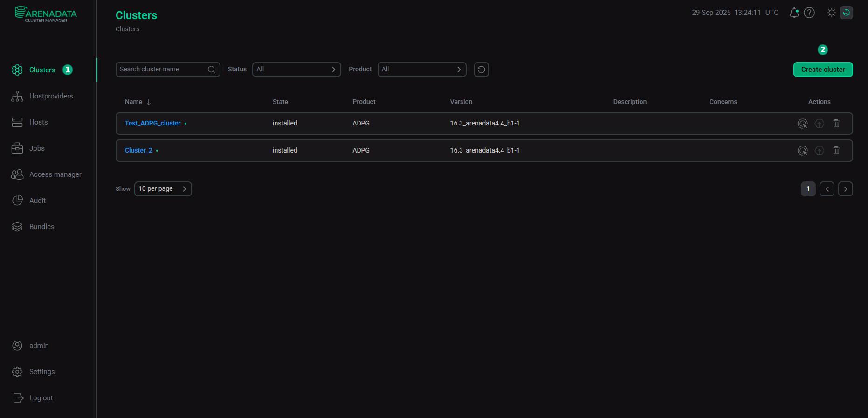Open the 10 per page dropdown
Image resolution: width=868 pixels, height=418 pixels.
point(163,189)
